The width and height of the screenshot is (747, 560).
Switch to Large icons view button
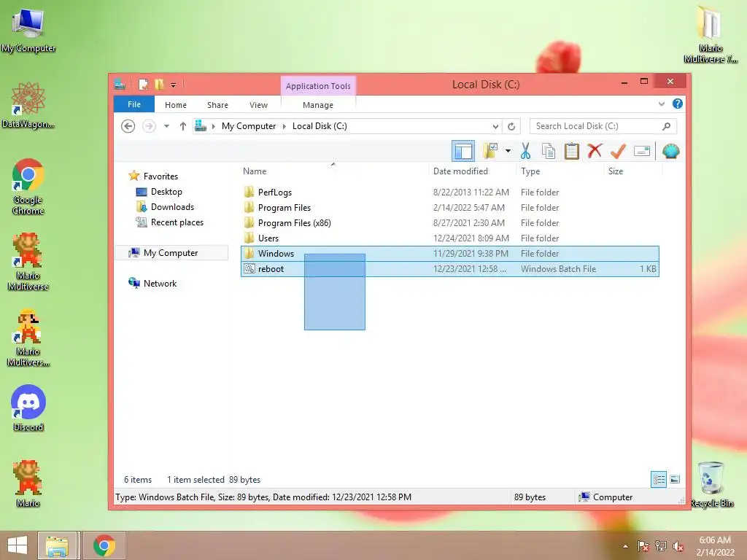(675, 479)
